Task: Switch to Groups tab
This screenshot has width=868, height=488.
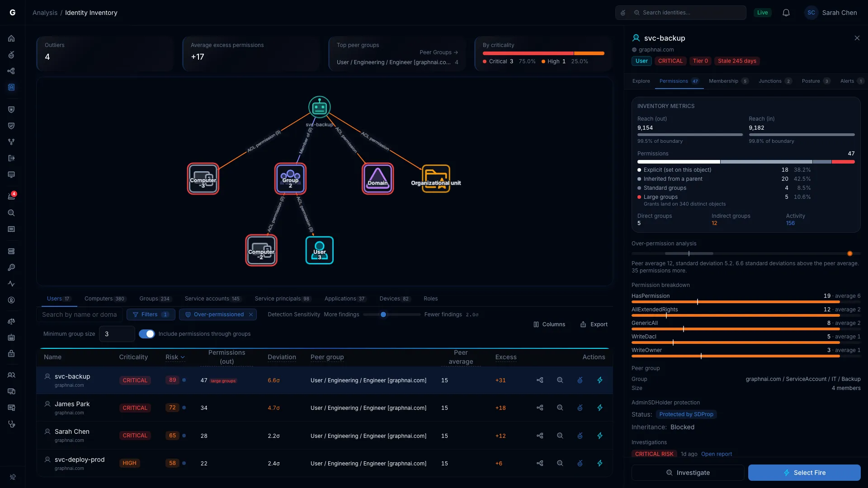Action: coord(155,299)
